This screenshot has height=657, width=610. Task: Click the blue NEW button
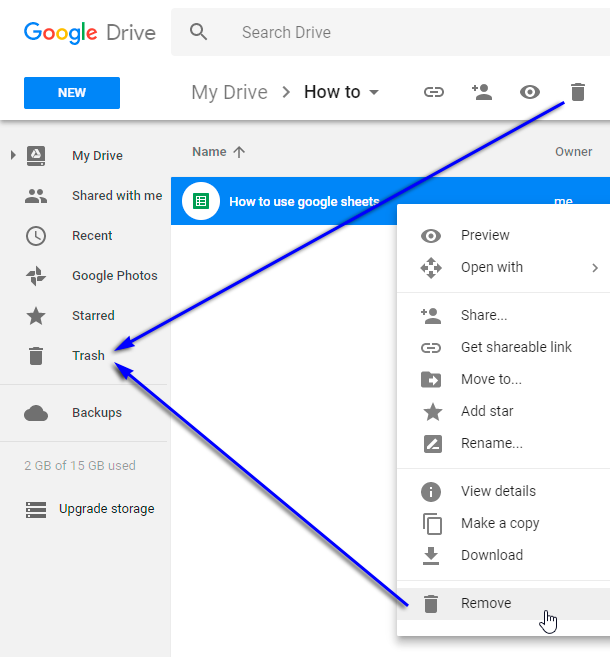point(72,93)
